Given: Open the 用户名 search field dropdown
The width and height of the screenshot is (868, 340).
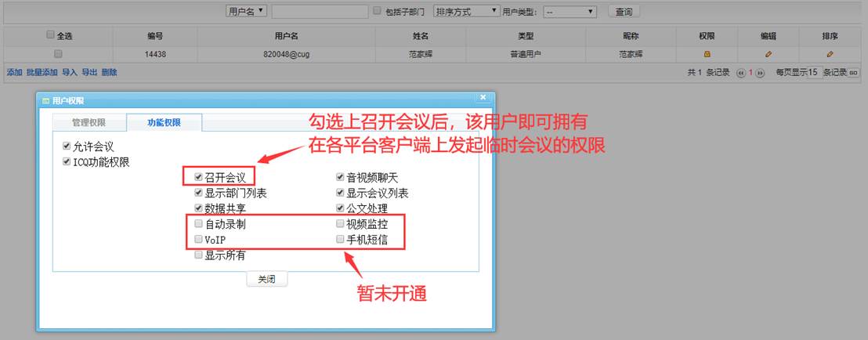Looking at the screenshot, I should 247,11.
